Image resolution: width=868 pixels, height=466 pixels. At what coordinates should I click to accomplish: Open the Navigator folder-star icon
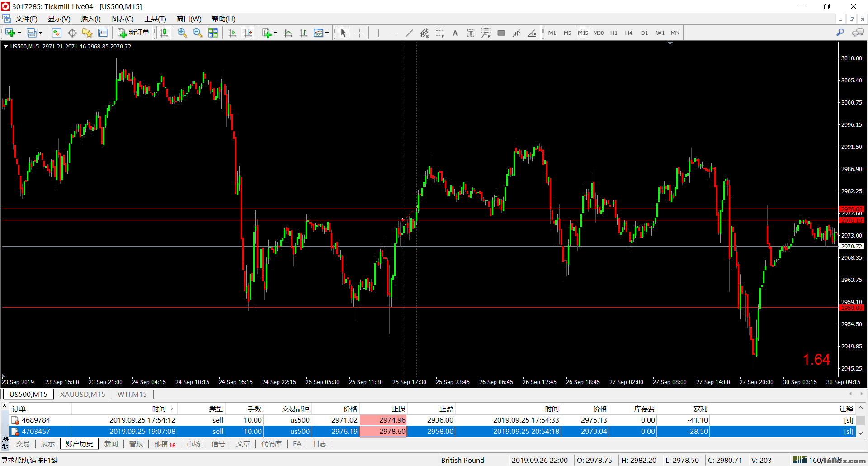click(x=87, y=33)
